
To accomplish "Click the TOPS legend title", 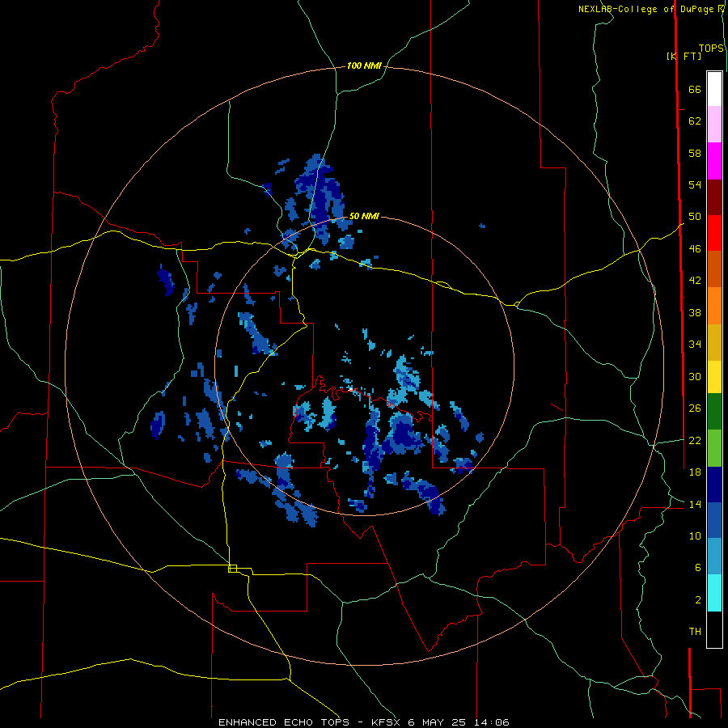I will (x=711, y=48).
